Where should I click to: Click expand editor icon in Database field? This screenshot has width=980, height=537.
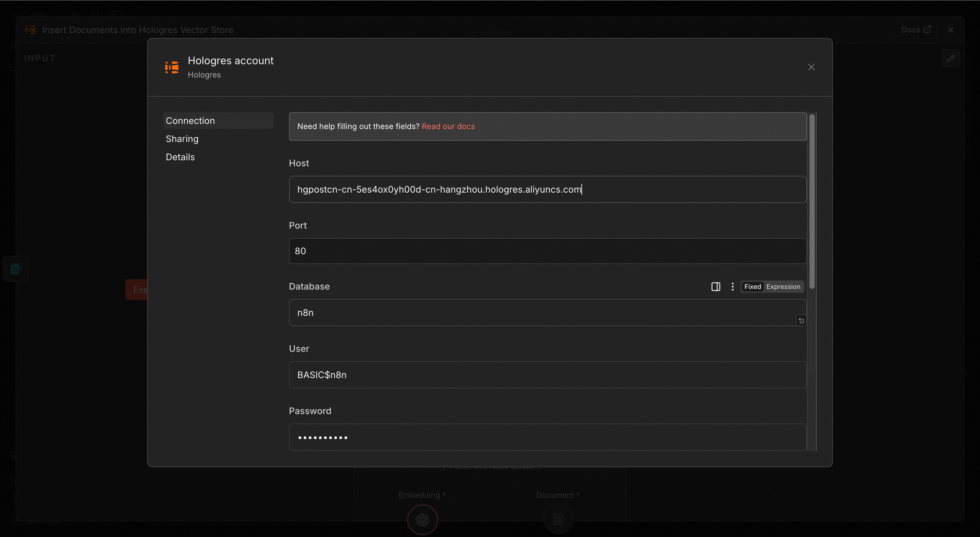tap(801, 321)
